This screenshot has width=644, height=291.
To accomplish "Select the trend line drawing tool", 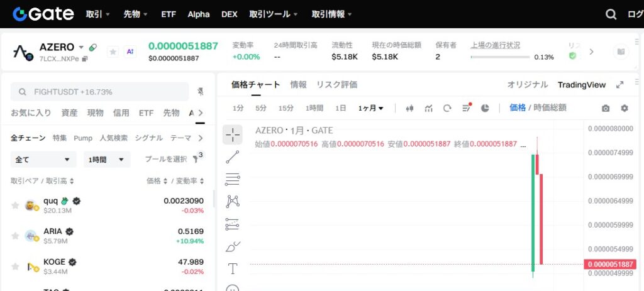I will pos(233,157).
